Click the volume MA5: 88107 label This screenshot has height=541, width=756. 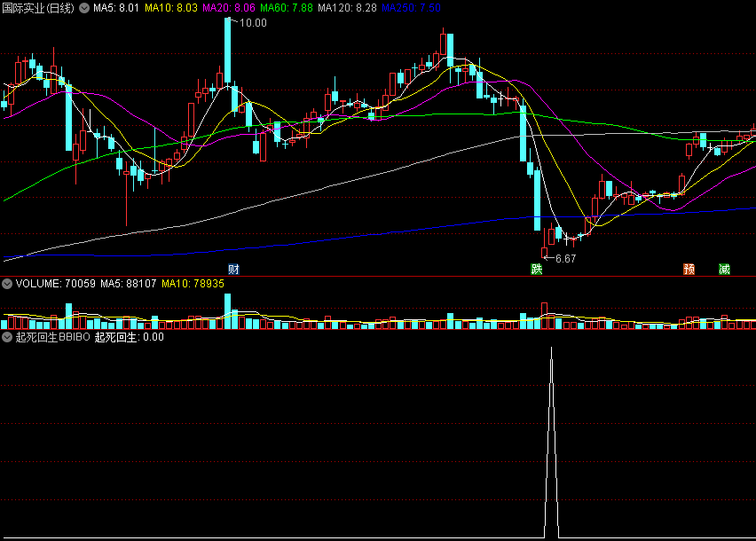click(129, 284)
